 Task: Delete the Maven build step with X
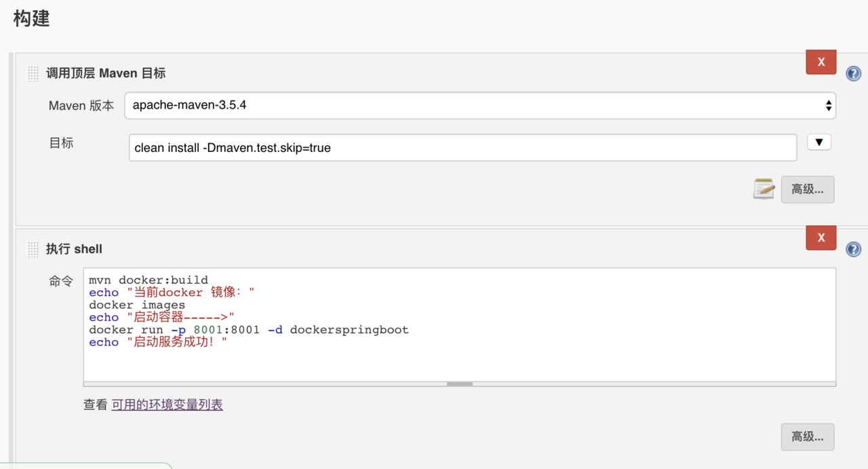pyautogui.click(x=821, y=62)
